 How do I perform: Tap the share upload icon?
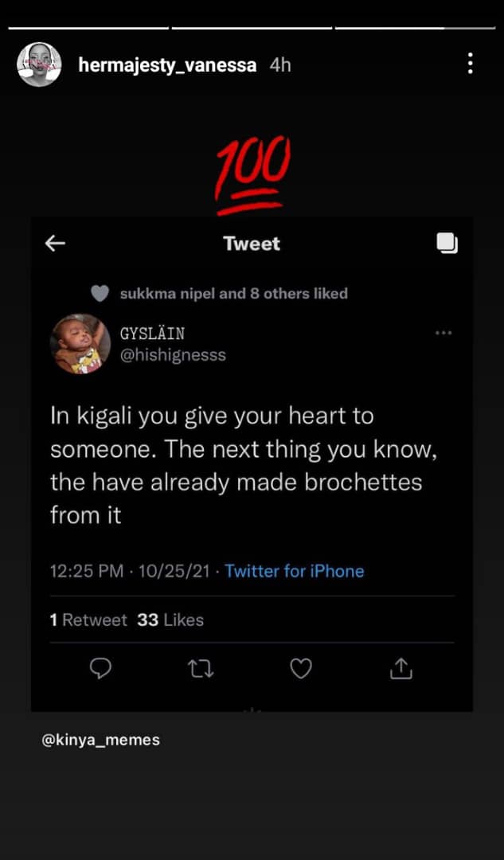click(400, 670)
